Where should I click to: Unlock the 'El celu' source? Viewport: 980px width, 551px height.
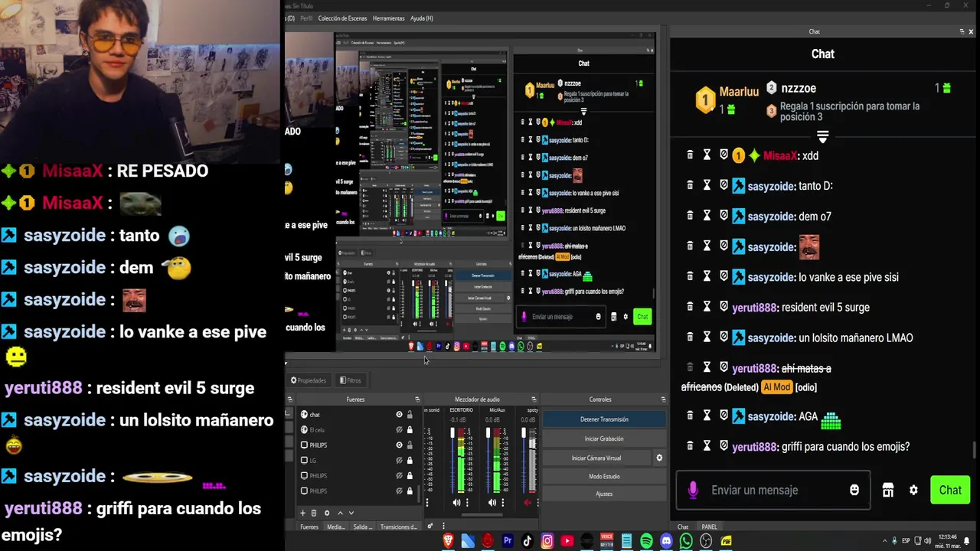click(x=410, y=429)
